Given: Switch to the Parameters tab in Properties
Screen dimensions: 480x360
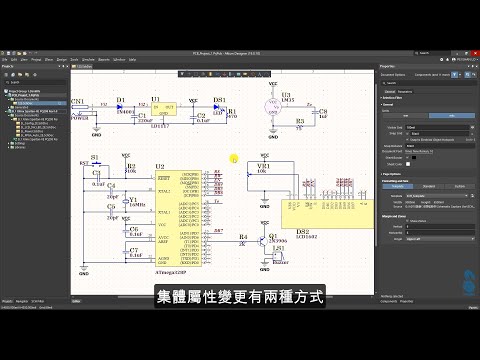Looking at the screenshot, I should (405, 91).
